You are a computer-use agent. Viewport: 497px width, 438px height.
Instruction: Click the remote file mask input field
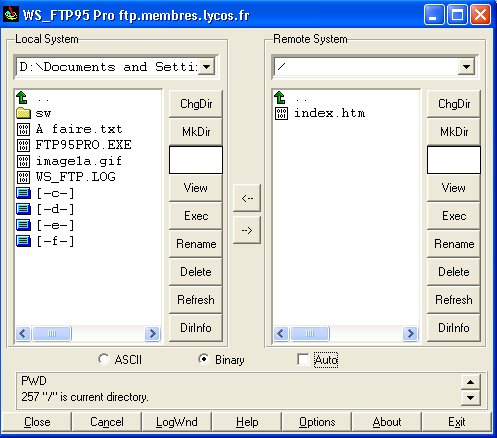(x=454, y=160)
